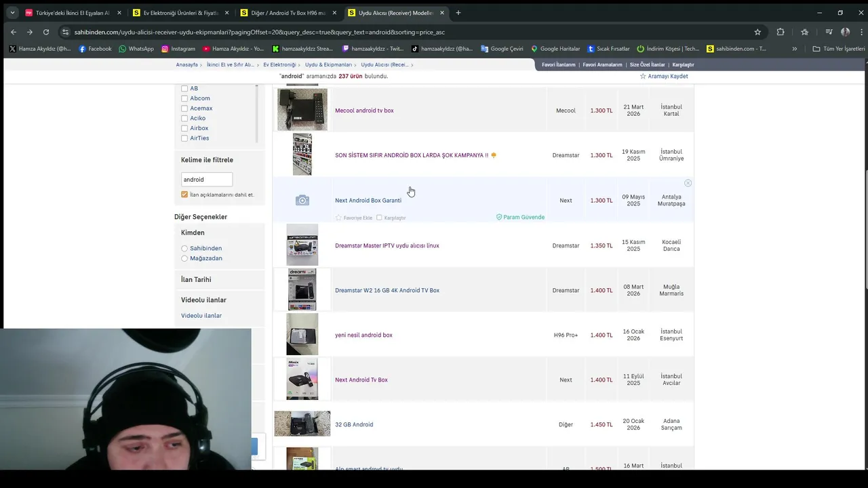This screenshot has height=488, width=868.
Task: Open a new browser tab
Action: pos(458,13)
